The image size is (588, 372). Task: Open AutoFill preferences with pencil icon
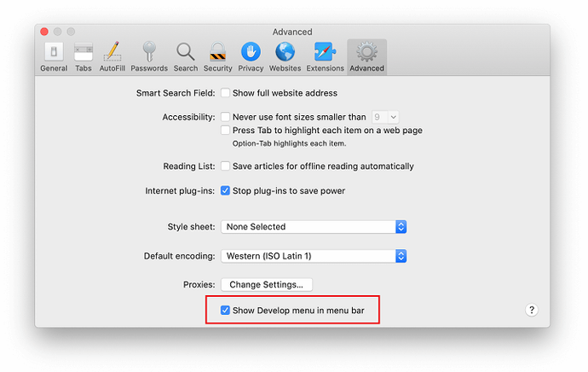tap(112, 56)
